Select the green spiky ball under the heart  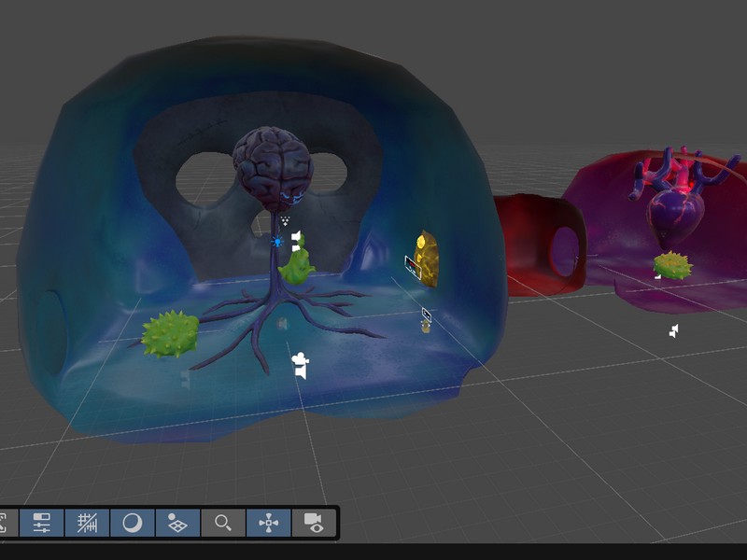(x=673, y=266)
